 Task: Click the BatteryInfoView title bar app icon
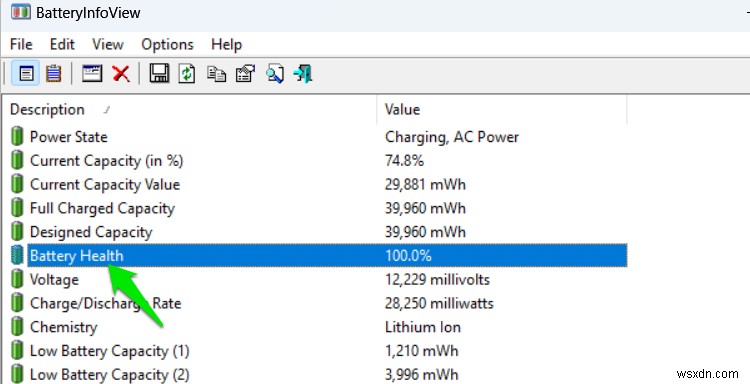[20, 12]
